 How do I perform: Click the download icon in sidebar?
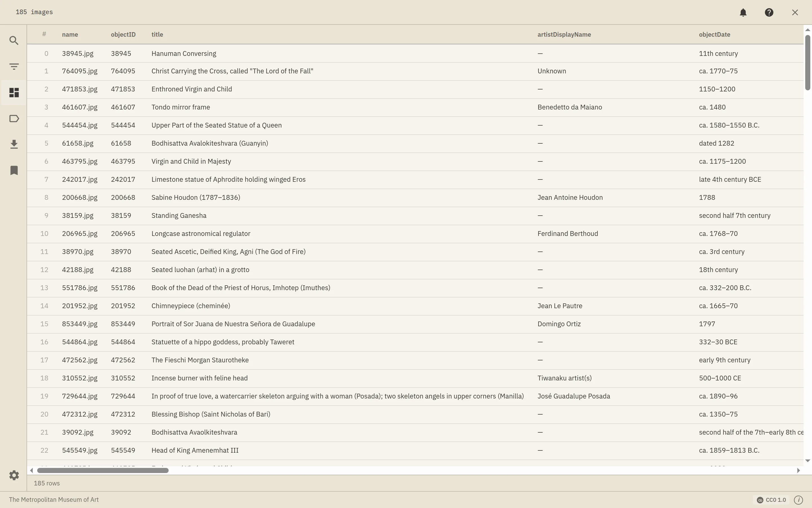(14, 144)
